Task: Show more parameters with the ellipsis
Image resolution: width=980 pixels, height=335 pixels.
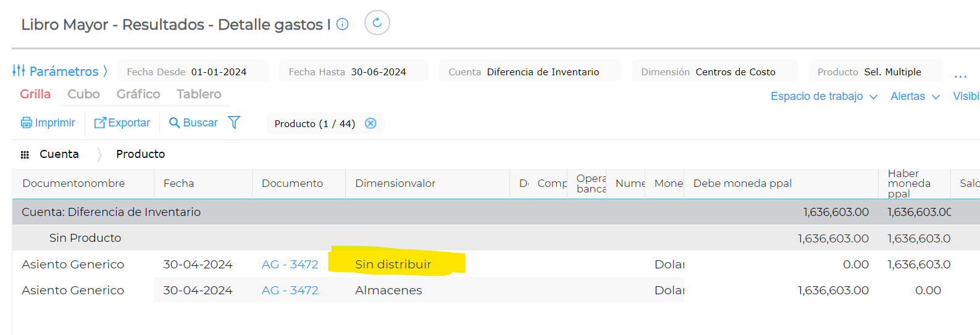Action: tap(960, 75)
